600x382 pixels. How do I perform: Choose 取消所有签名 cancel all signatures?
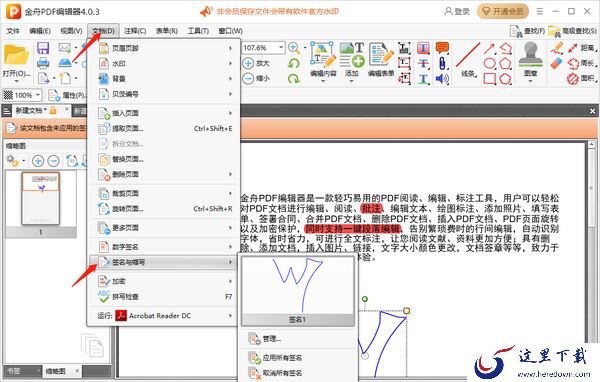tap(298, 373)
